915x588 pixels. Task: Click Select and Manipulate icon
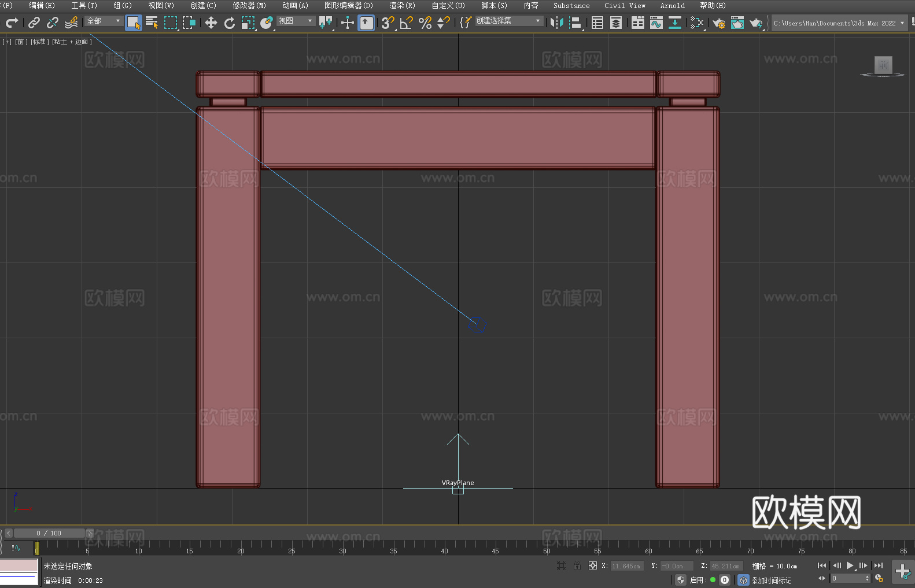(348, 23)
